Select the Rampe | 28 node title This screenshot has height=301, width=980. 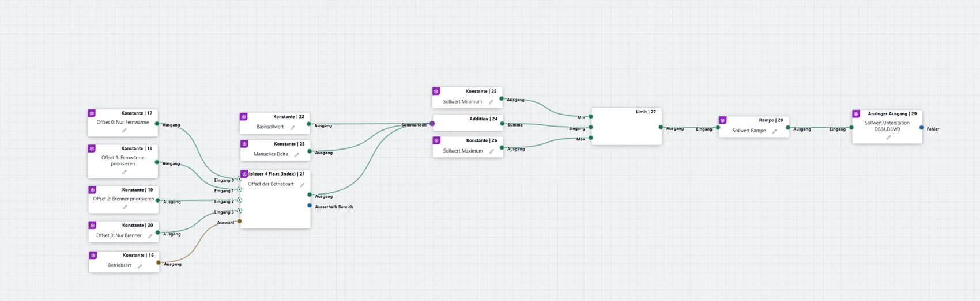771,120
